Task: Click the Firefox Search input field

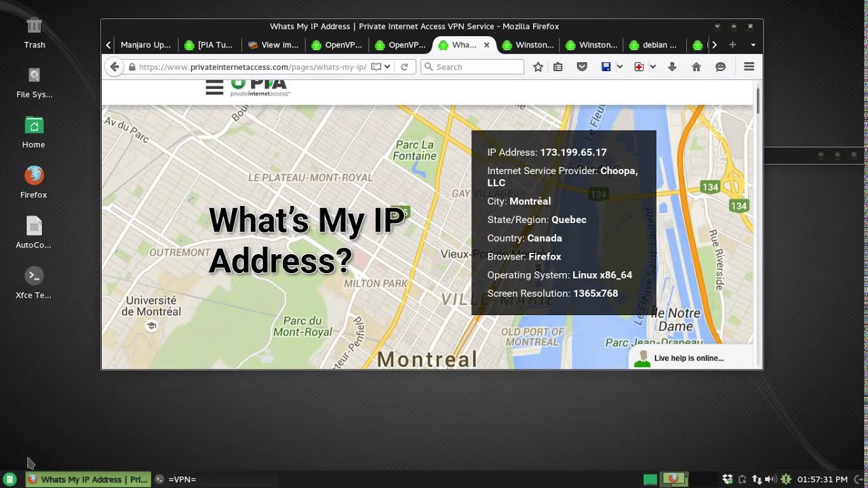Action: [x=473, y=67]
